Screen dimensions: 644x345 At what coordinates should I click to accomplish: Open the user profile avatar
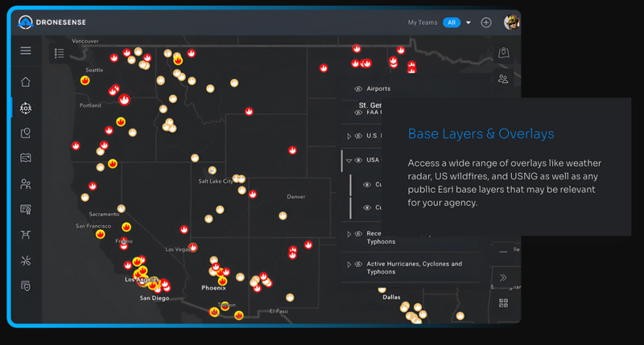[x=510, y=23]
